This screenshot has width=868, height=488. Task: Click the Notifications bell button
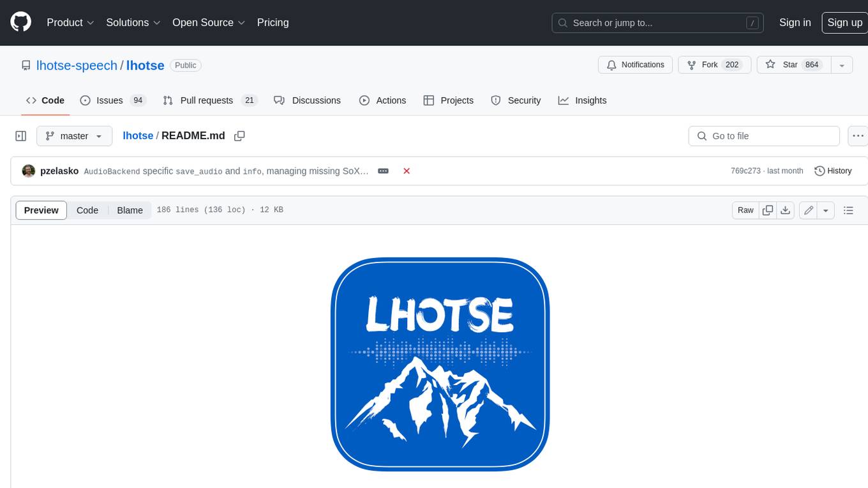(635, 65)
